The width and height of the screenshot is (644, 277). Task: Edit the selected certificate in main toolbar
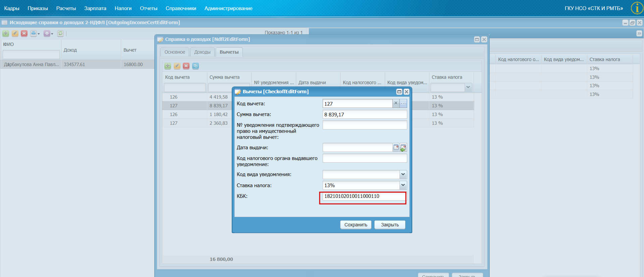[x=15, y=33]
